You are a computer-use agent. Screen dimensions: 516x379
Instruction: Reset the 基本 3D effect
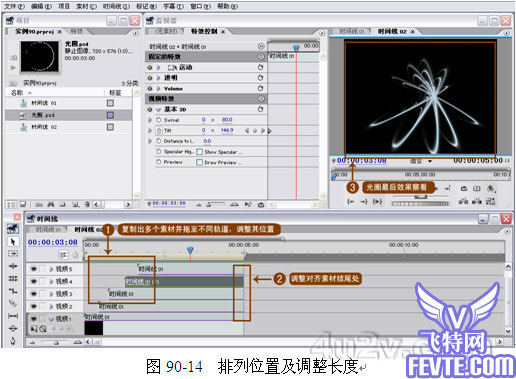tap(260, 109)
